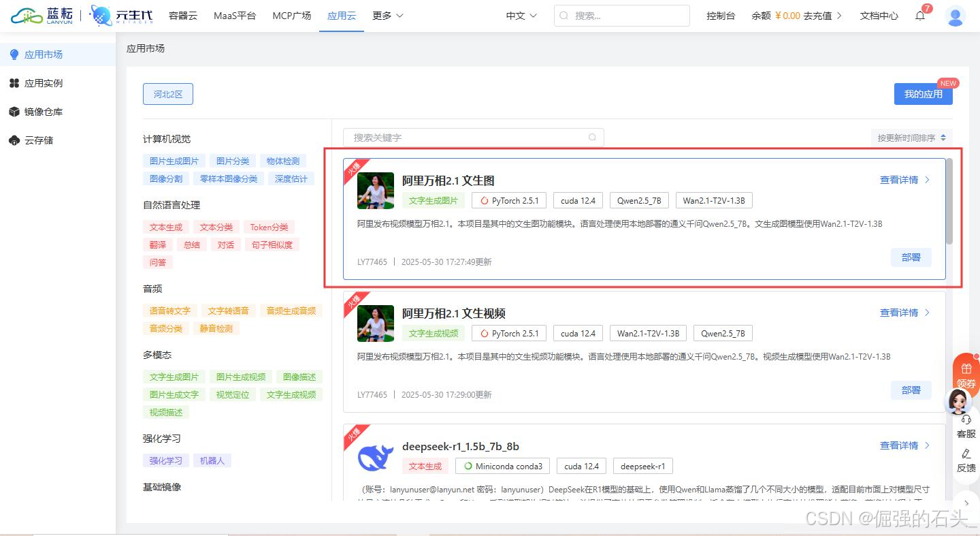Filter by 图片生成图片 tag under 计算机视觉
This screenshot has height=536, width=980.
click(174, 161)
